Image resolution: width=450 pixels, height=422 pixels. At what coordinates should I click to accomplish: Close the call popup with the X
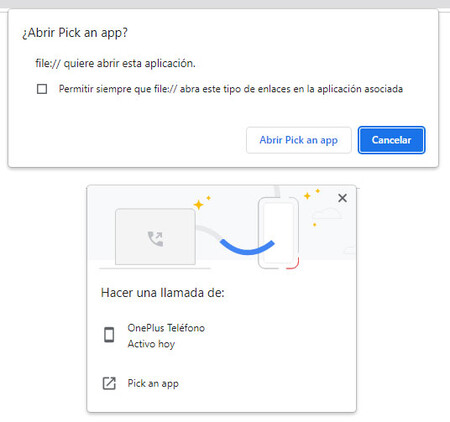342,198
